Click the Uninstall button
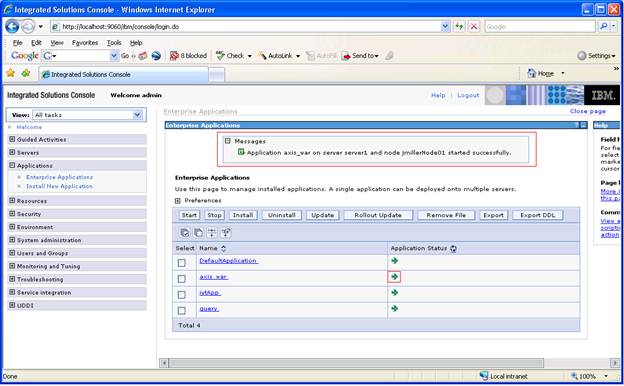This screenshot has width=624, height=386. (281, 215)
